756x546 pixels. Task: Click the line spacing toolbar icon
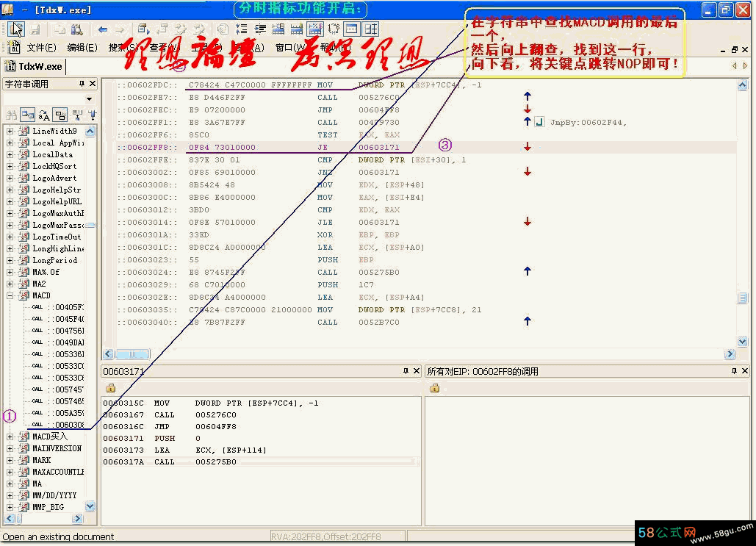tap(241, 29)
